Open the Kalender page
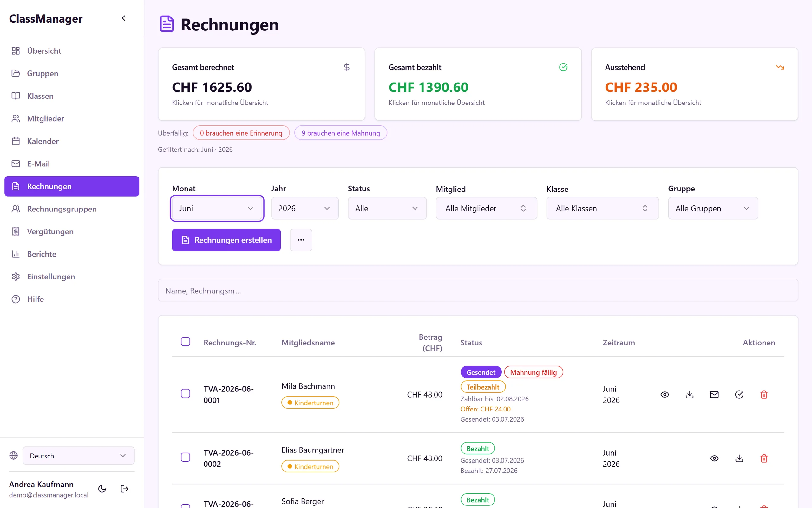Screen dimensions: 812x508 (72, 141)
